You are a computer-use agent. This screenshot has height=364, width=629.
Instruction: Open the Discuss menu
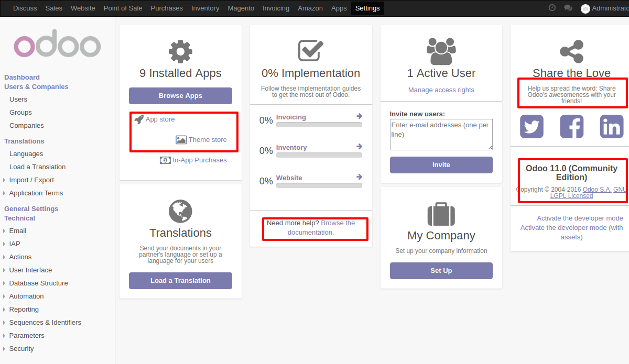click(25, 8)
